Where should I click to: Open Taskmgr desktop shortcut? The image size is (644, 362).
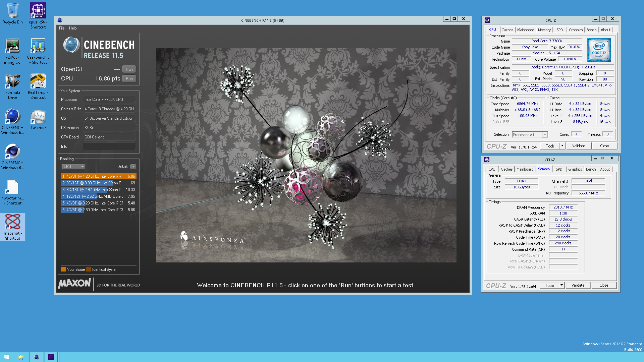(x=38, y=120)
